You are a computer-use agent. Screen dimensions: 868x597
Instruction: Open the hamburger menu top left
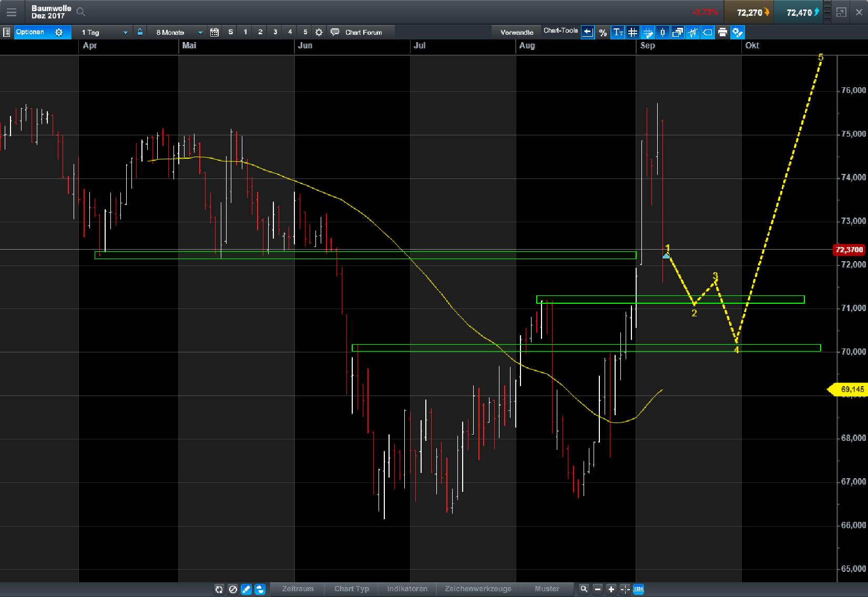pyautogui.click(x=12, y=12)
